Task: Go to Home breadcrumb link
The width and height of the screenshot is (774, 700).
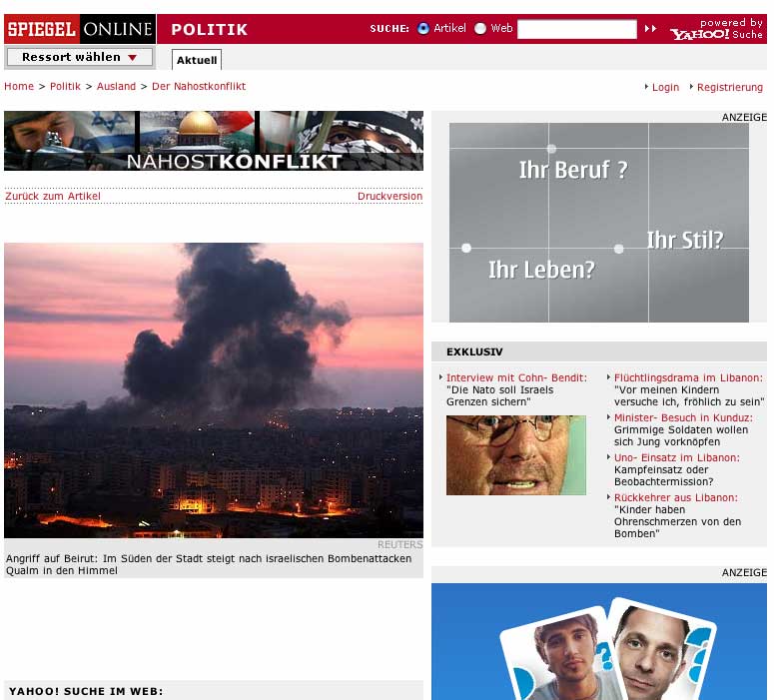Action: pos(19,87)
